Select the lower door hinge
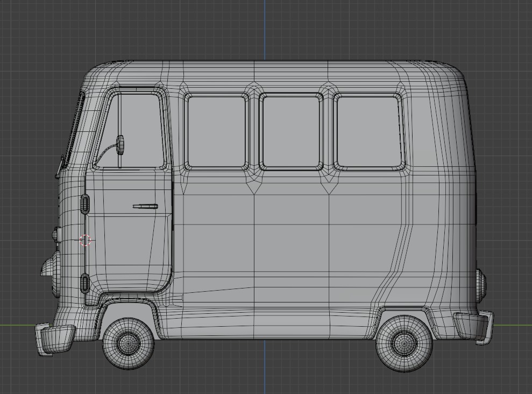 click(x=84, y=283)
